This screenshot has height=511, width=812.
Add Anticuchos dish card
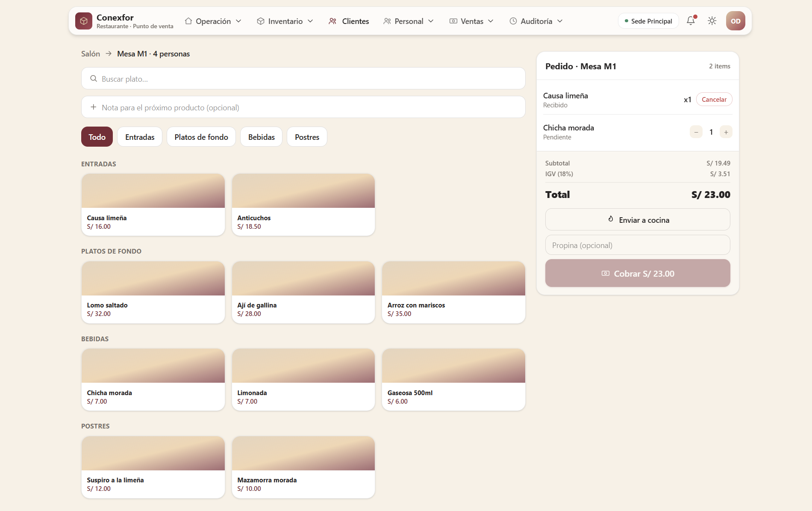coord(303,205)
